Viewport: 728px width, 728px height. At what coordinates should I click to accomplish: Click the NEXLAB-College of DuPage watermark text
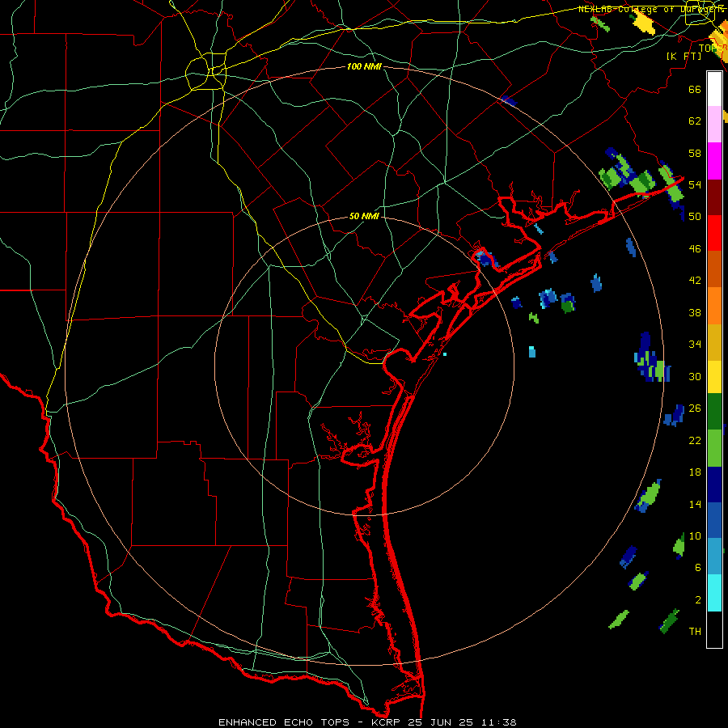coord(651,9)
